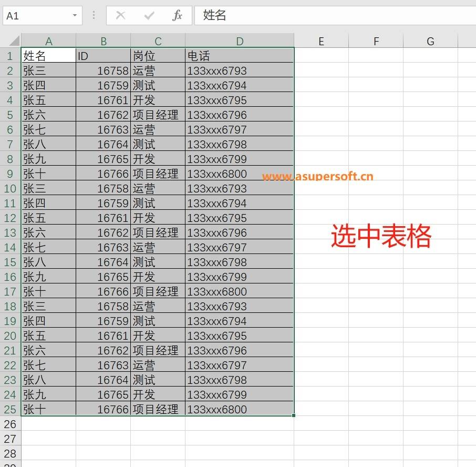
Task: Click the cell containing 项目经理 in row 5
Action: click(x=157, y=115)
